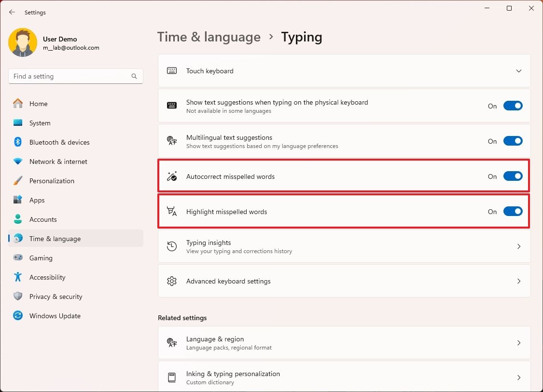Viewport: 543px width, 392px height.
Task: Click the Inking & typing personalization book icon
Action: click(x=171, y=378)
